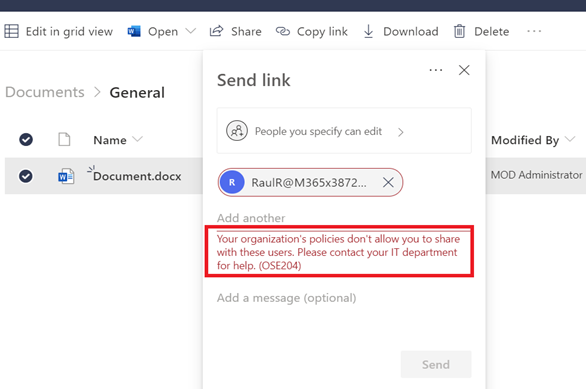Click the file type column icon
Screen dimensions: 586x389
(x=64, y=139)
